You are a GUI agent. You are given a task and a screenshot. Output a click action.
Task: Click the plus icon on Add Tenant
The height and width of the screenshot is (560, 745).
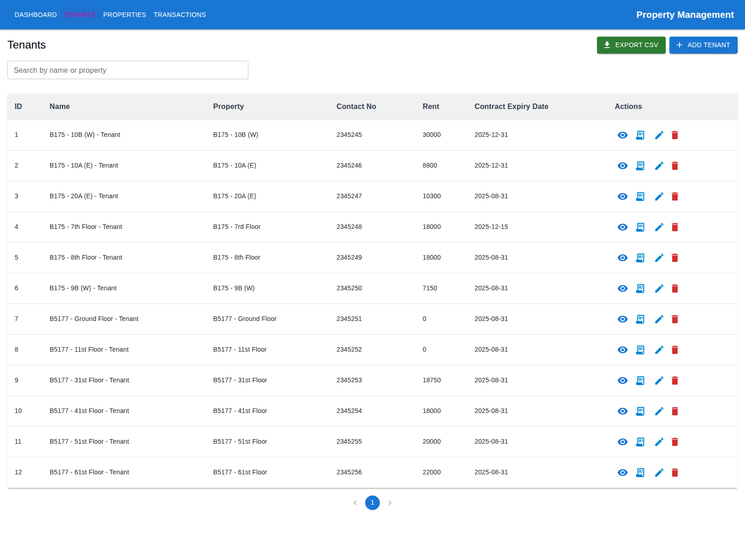679,45
